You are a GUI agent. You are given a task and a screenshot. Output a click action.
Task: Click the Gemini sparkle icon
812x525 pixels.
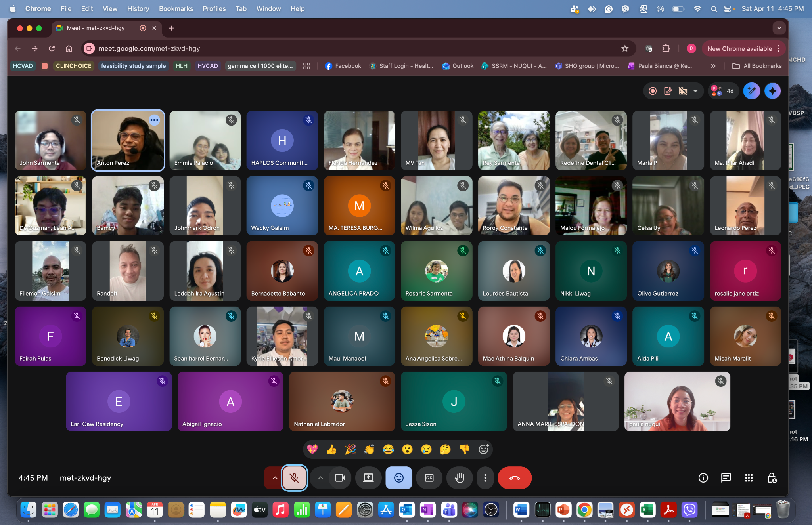(772, 91)
